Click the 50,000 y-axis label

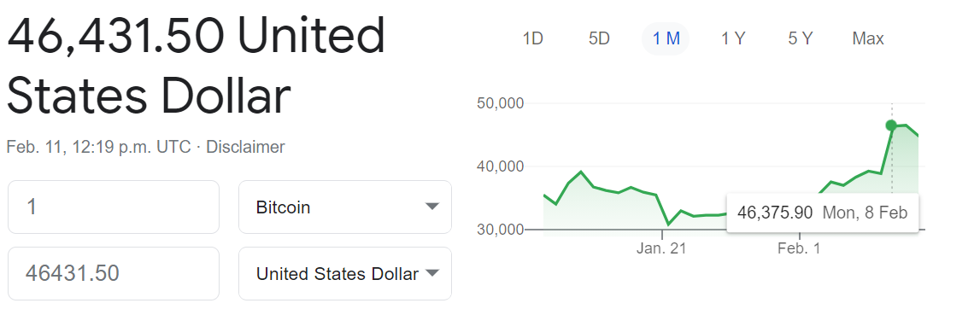500,103
